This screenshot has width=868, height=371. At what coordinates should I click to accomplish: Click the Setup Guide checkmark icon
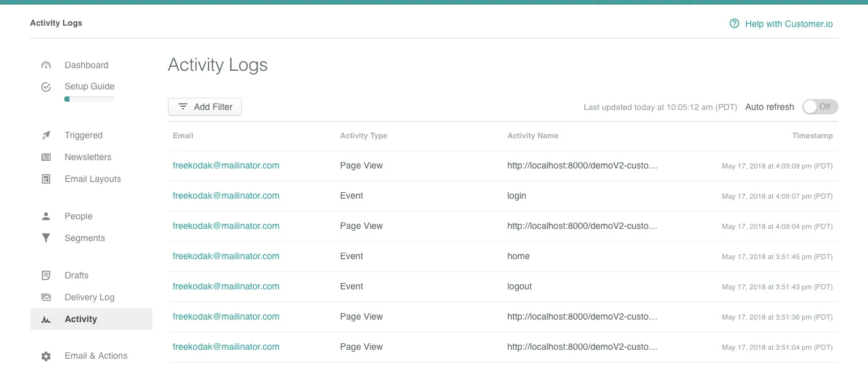pyautogui.click(x=46, y=87)
